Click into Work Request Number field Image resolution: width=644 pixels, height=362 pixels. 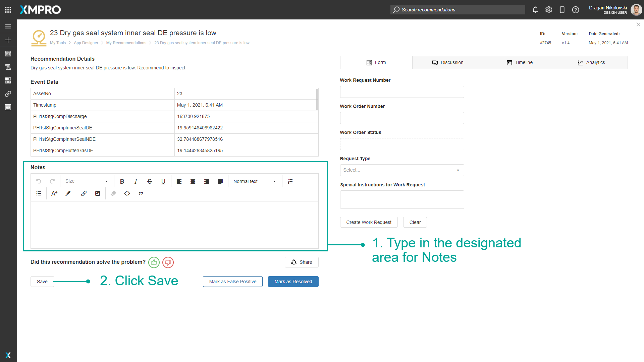tap(402, 92)
